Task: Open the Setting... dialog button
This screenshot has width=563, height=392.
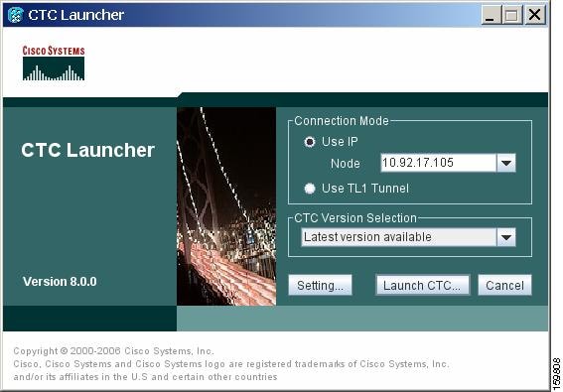Action: coord(320,286)
